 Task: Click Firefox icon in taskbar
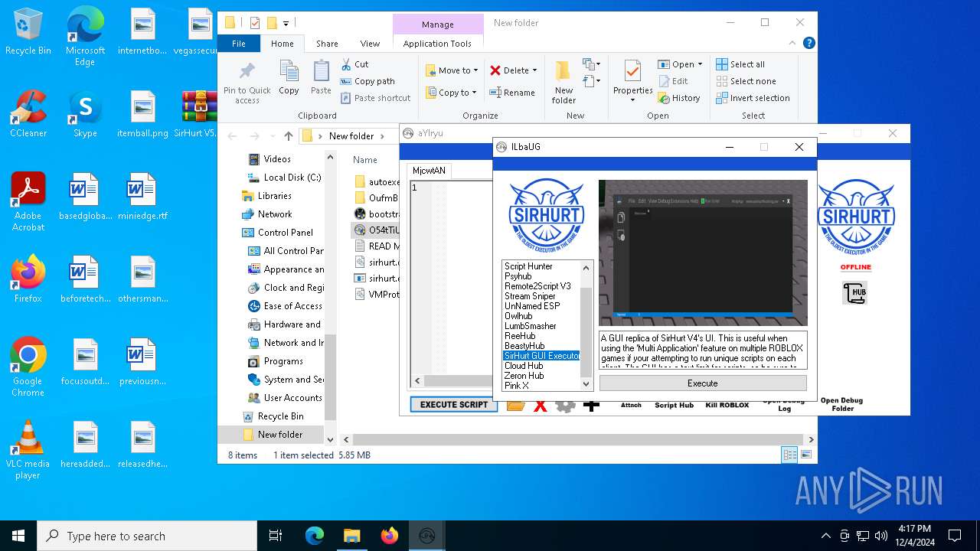[389, 536]
